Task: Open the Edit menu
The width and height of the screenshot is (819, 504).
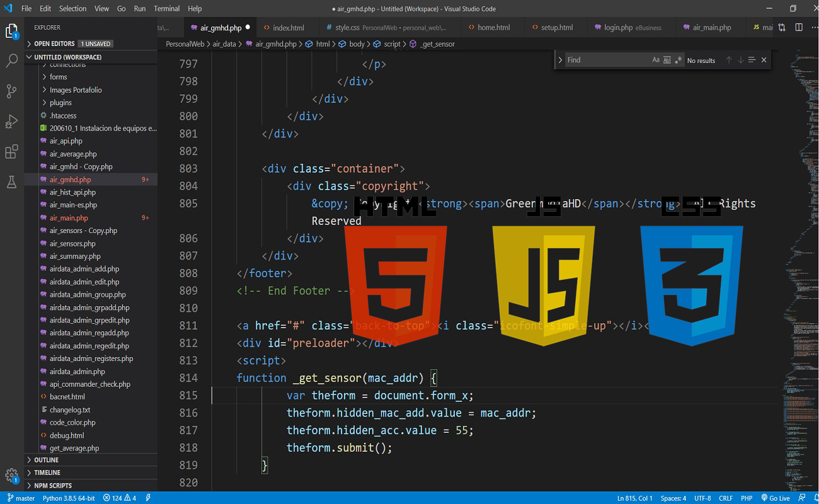Action: point(45,9)
